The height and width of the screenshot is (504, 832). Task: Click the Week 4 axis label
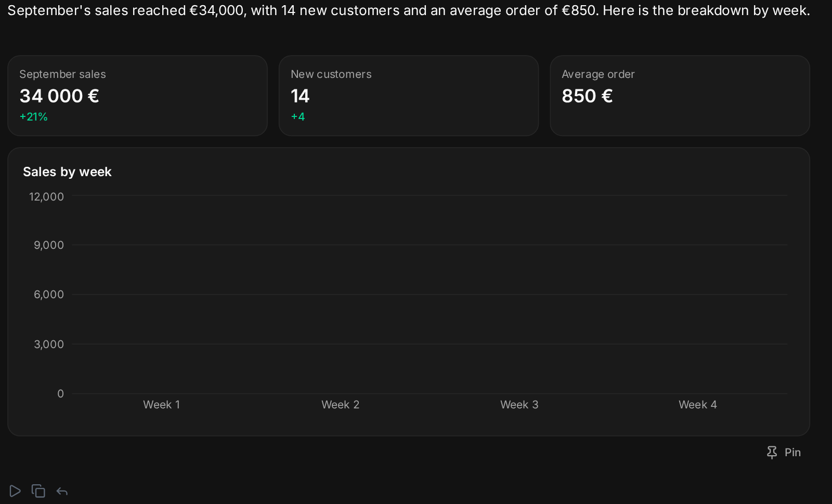(698, 405)
